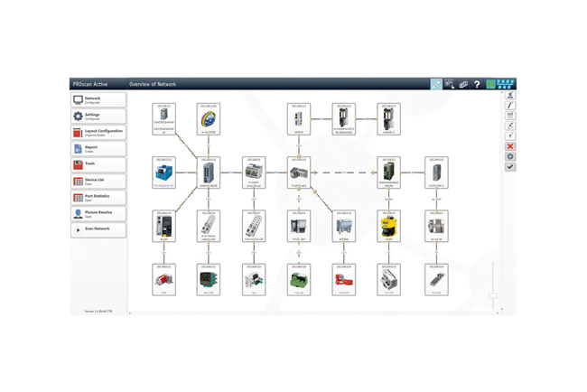Confirm layout with the checkmark icon
Viewport: 587px width, 392px height.
(510, 167)
